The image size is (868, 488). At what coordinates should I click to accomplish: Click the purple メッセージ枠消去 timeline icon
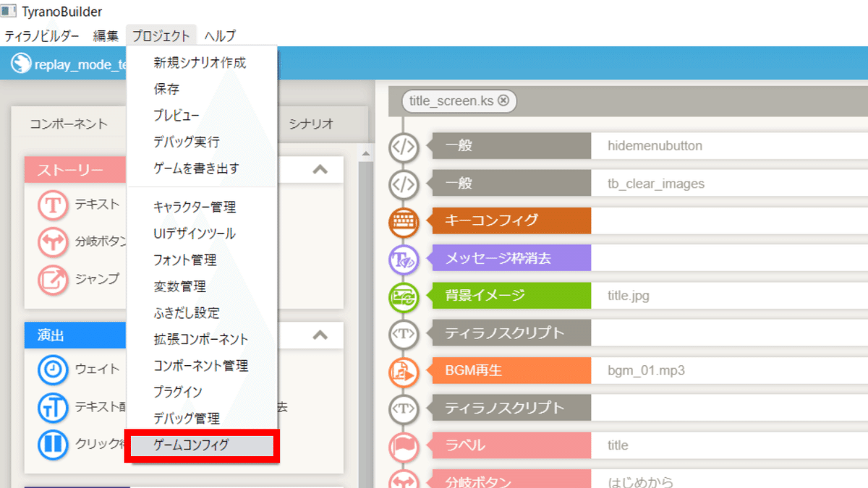point(403,259)
